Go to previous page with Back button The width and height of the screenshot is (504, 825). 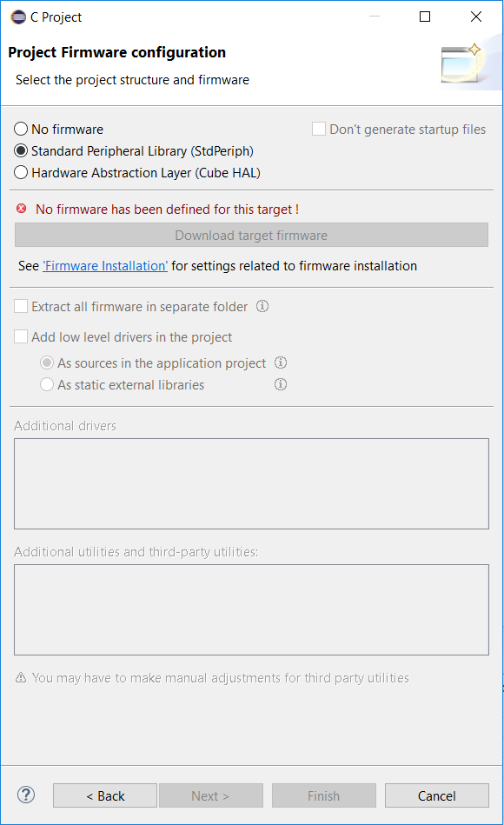(x=105, y=795)
